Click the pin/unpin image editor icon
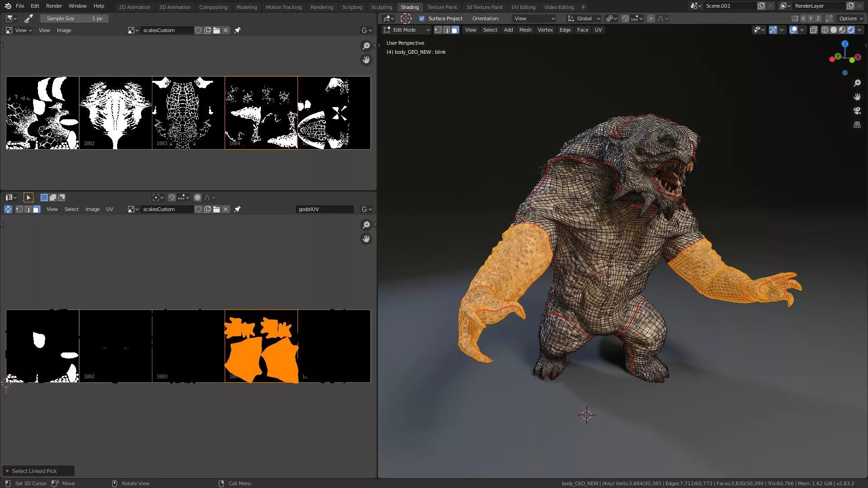 coord(237,30)
